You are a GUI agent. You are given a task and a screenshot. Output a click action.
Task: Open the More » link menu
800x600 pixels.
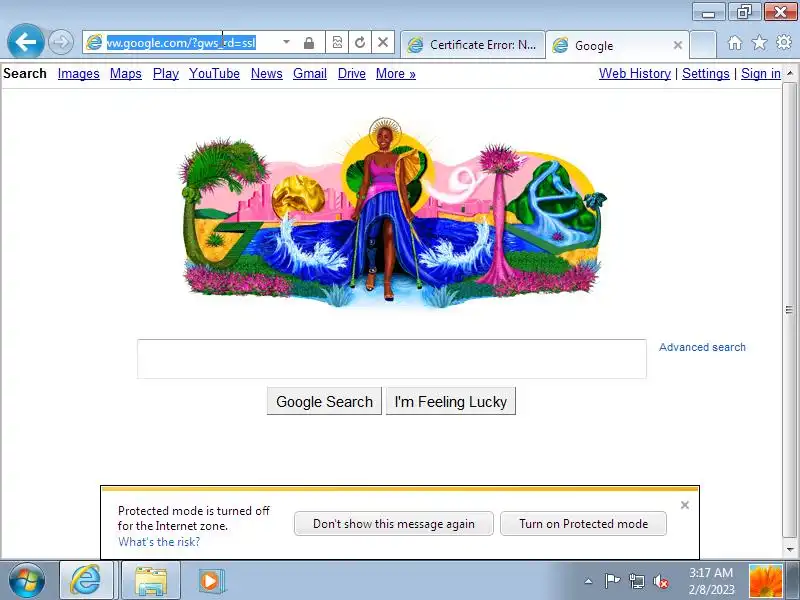pyautogui.click(x=395, y=73)
